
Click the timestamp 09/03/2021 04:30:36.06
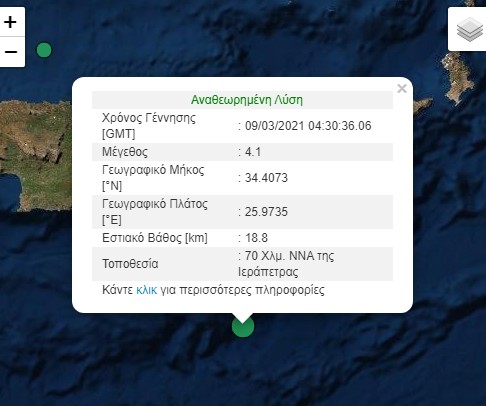click(308, 126)
